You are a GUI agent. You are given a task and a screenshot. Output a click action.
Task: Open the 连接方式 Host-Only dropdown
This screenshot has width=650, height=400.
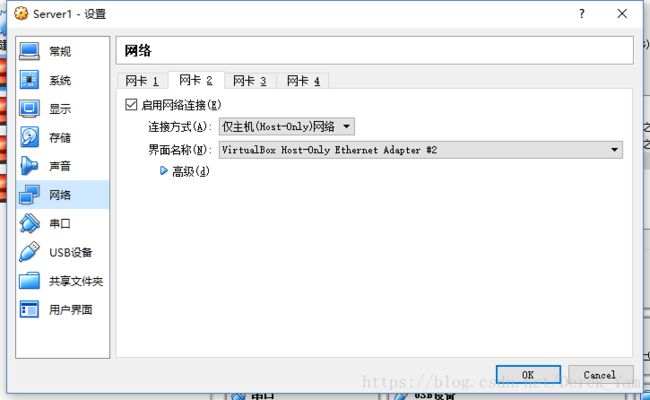(x=286, y=126)
